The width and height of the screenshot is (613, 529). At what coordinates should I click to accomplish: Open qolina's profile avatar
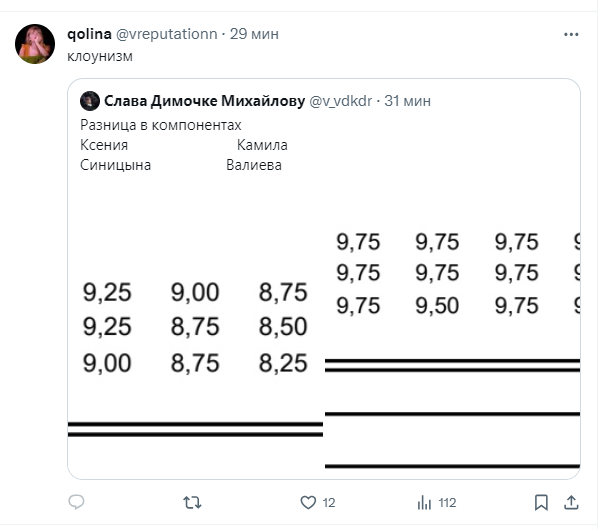(x=34, y=44)
